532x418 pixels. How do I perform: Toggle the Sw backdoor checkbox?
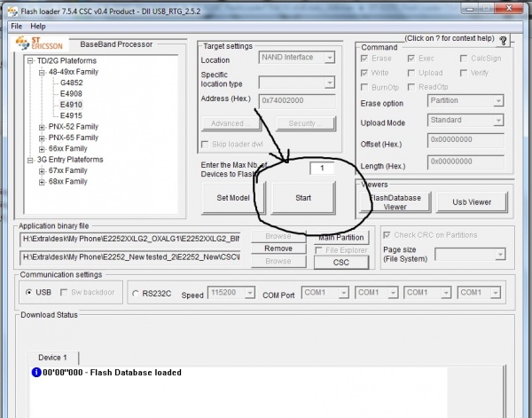(x=64, y=292)
